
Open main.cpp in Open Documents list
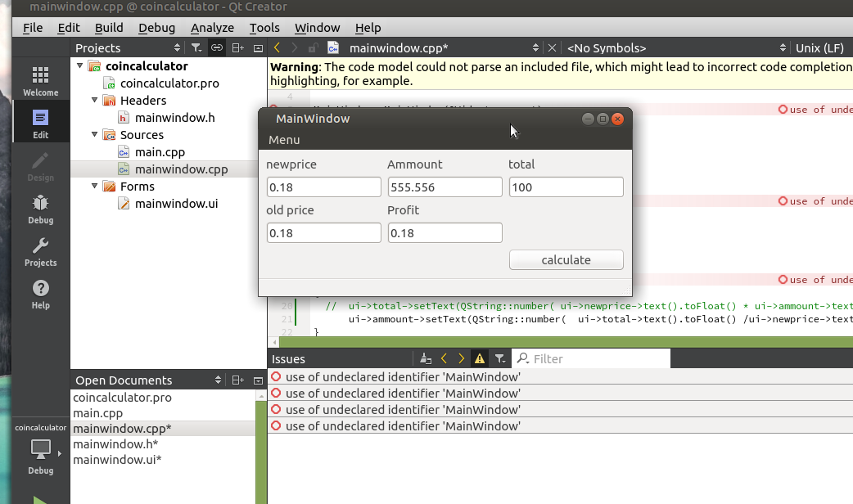98,413
